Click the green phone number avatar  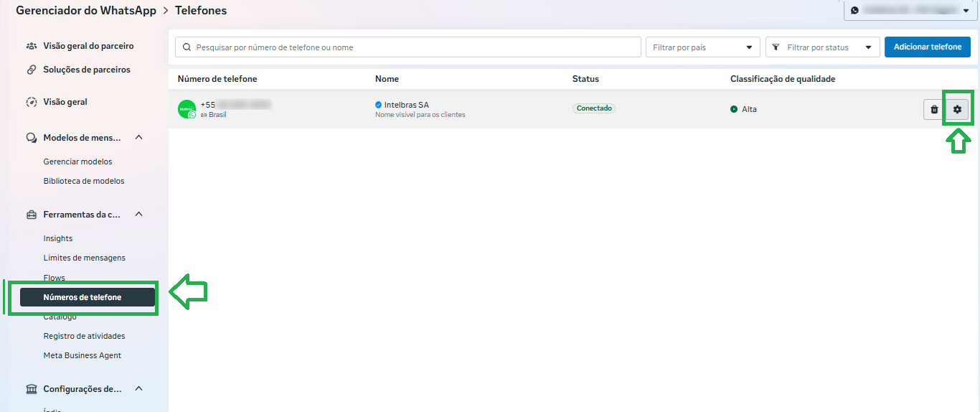click(x=187, y=109)
